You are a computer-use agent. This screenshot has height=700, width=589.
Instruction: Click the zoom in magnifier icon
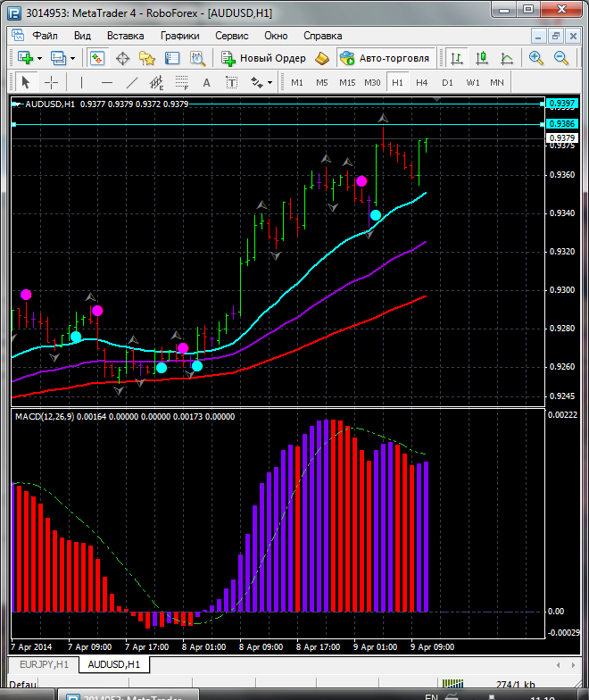[x=536, y=58]
